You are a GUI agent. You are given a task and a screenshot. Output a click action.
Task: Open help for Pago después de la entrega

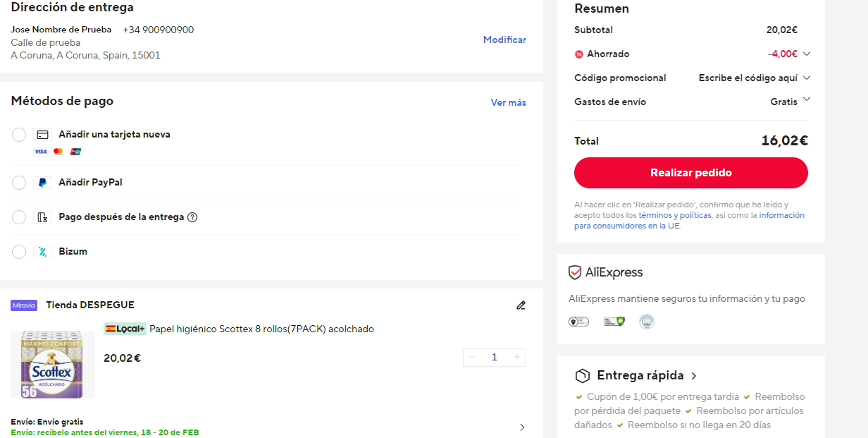[x=192, y=217]
